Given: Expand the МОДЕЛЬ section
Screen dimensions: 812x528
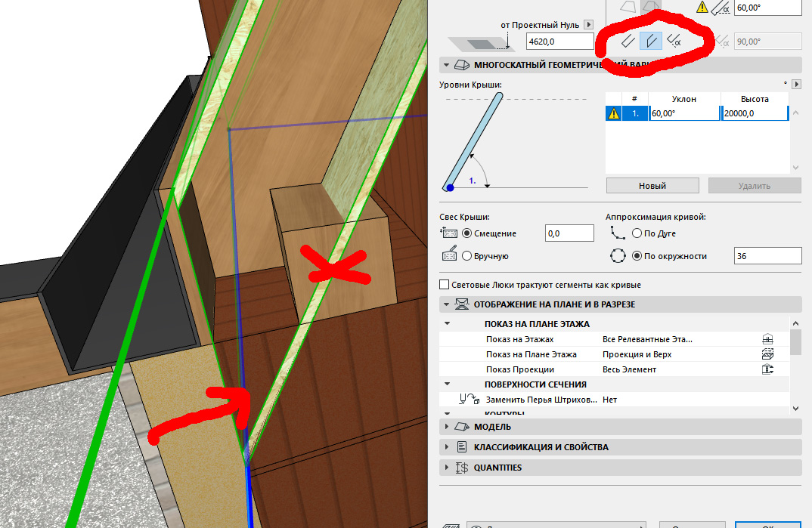Looking at the screenshot, I should [446, 427].
